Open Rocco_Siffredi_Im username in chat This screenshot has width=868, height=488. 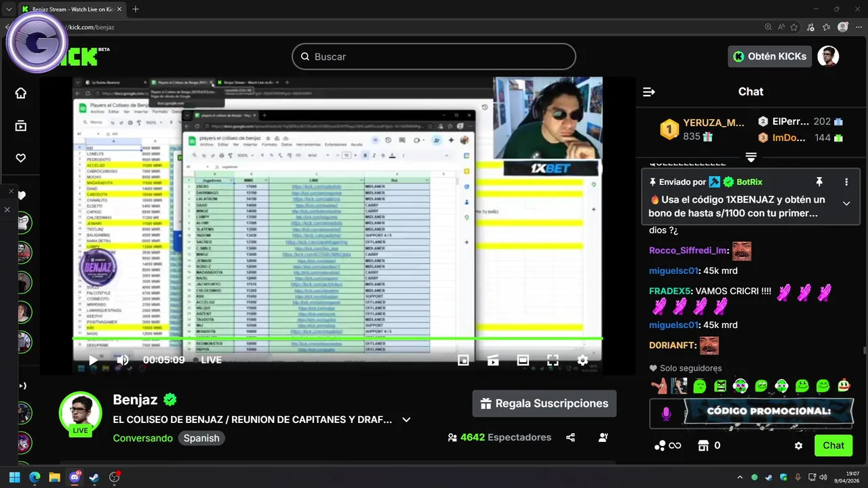pyautogui.click(x=688, y=251)
